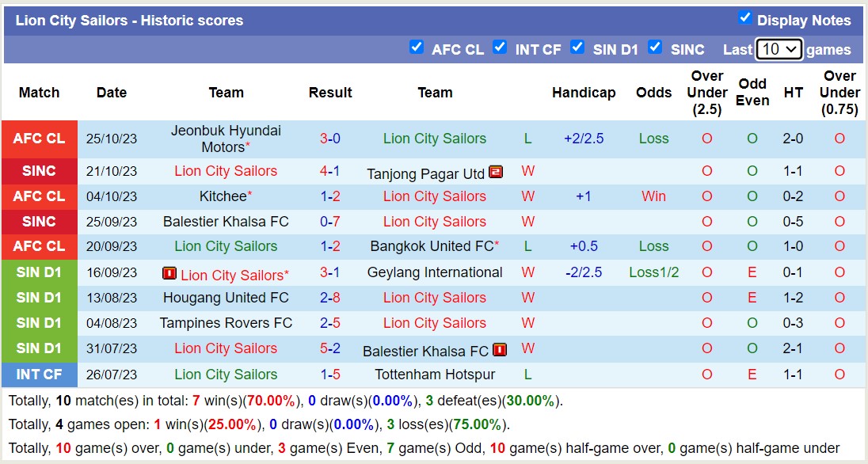Select Hougang United FC team name

click(x=226, y=298)
